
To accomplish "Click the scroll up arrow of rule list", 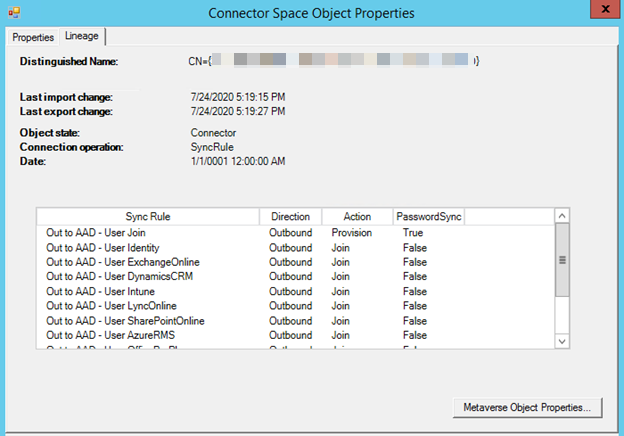I will click(562, 216).
